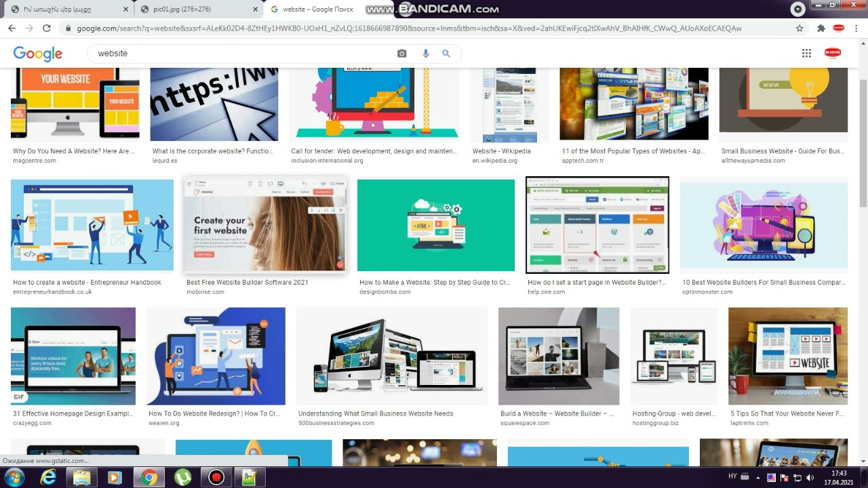The image size is (868, 488).
Task: Open the Google apps grid
Action: tap(806, 54)
